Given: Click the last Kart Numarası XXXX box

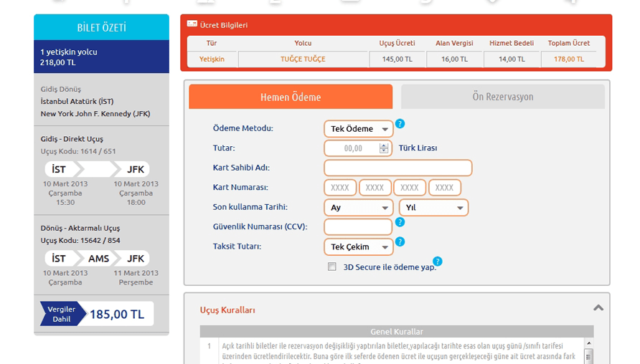Looking at the screenshot, I should pyautogui.click(x=444, y=188).
